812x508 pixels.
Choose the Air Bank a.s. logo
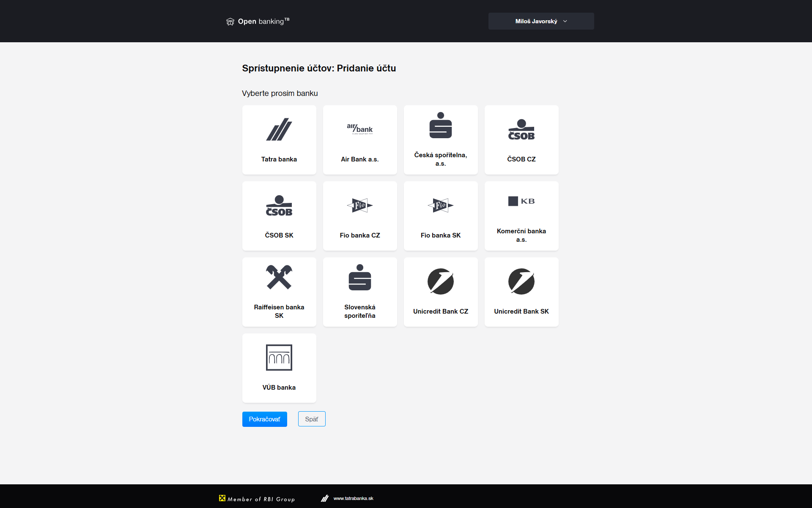pos(360,129)
